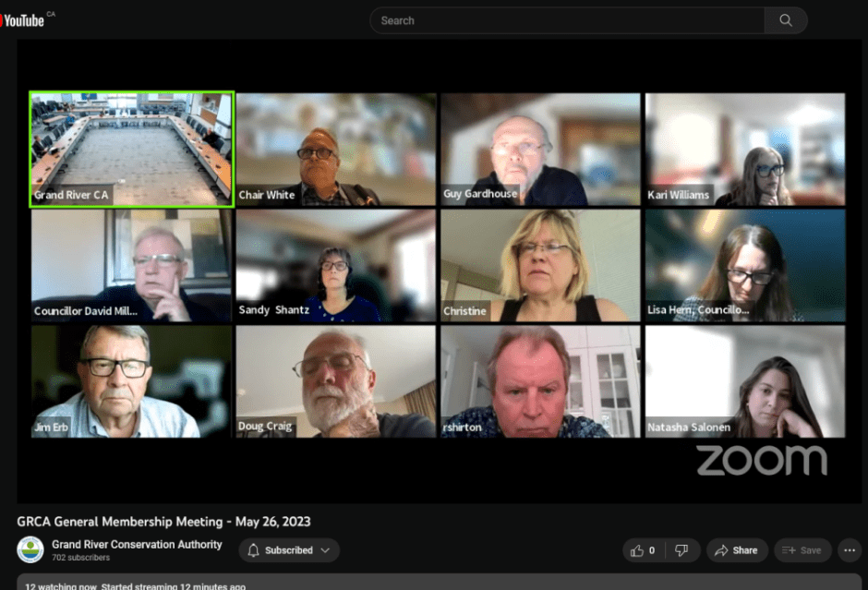Share the GRCA meeting video
The height and width of the screenshot is (590, 868).
pyautogui.click(x=737, y=550)
